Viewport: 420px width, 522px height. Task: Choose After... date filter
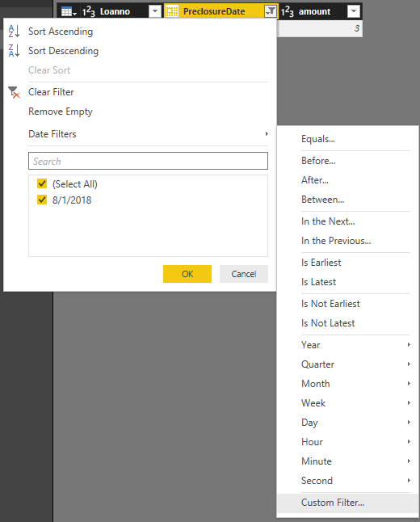pos(315,180)
